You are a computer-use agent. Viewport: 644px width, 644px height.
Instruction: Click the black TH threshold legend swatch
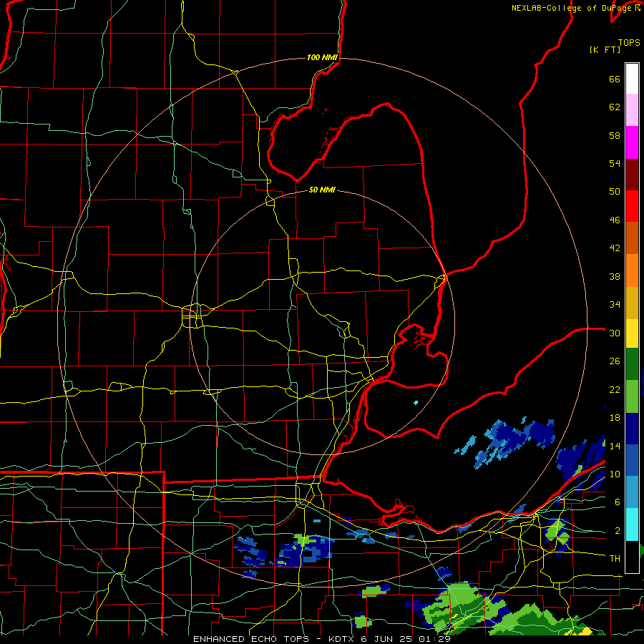tap(632, 557)
